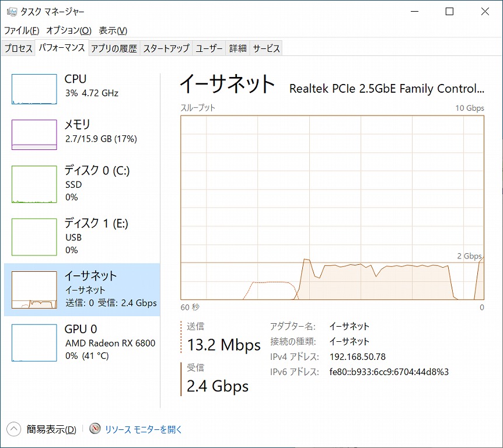Click the Ethernet throughput graph area

[x=332, y=207]
